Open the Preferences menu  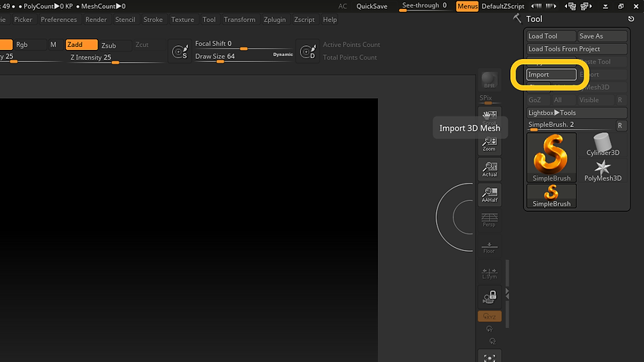click(x=59, y=20)
